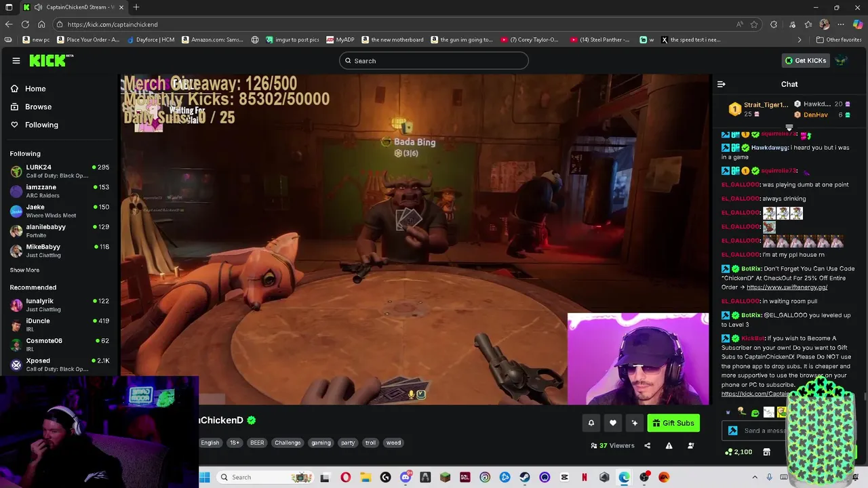868x488 pixels.
Task: Click user options icon beside report
Action: [x=690, y=445]
